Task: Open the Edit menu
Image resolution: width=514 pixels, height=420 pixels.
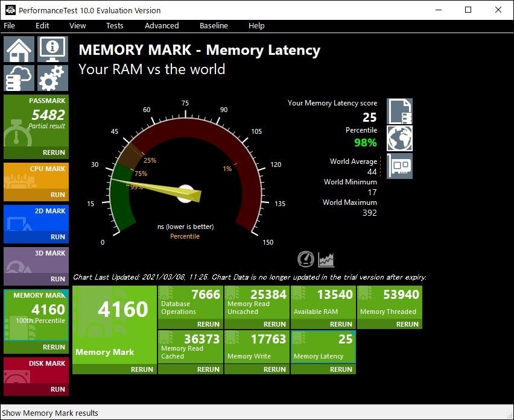Action: point(42,25)
